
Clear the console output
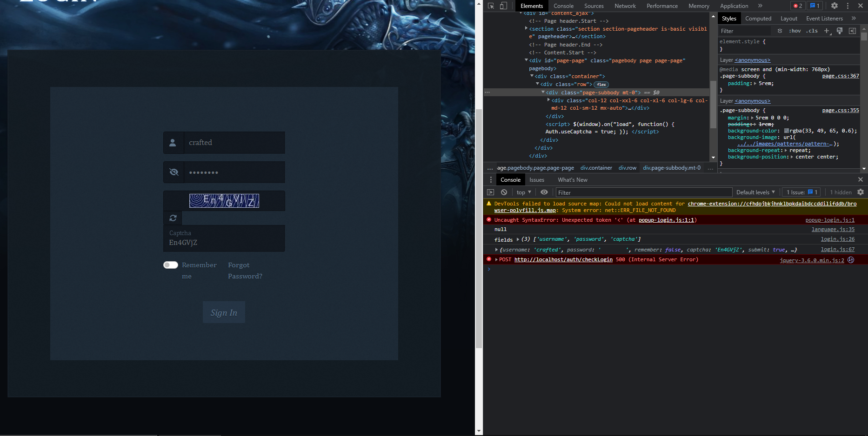point(504,192)
